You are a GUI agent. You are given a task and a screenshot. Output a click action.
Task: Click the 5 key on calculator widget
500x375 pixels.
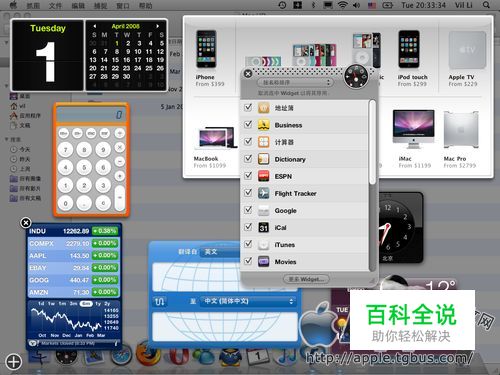(84, 168)
